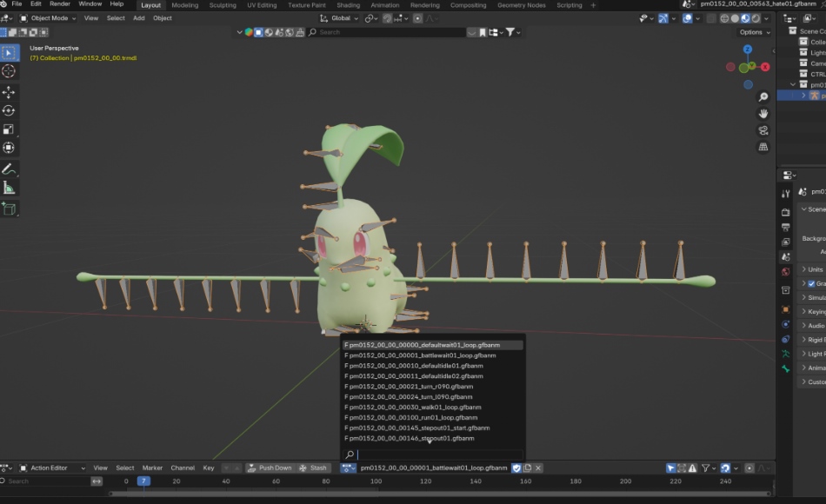Image resolution: width=826 pixels, height=504 pixels.
Task: Switch to wireframe viewport shading
Action: coord(725,18)
